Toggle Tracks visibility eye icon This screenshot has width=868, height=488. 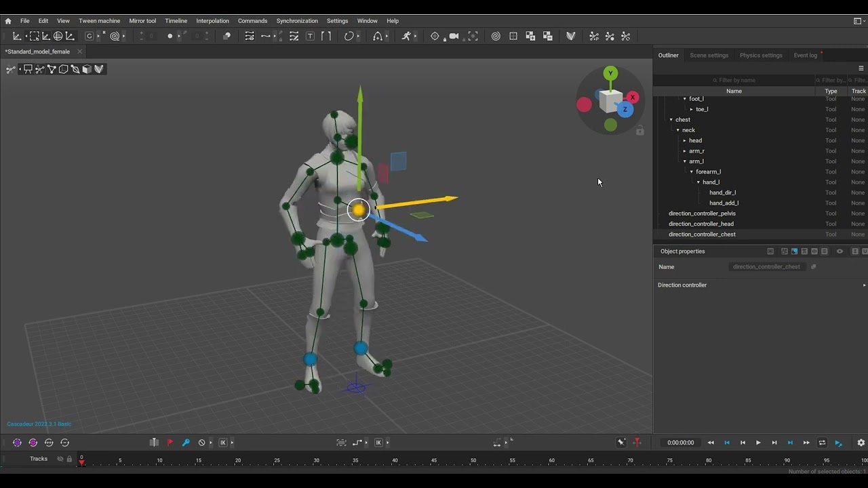60,459
